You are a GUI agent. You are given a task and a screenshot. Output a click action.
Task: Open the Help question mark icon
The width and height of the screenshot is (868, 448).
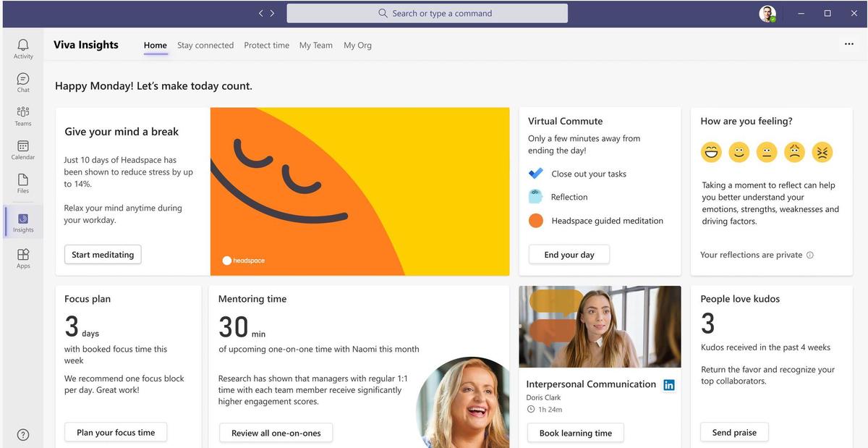click(23, 435)
